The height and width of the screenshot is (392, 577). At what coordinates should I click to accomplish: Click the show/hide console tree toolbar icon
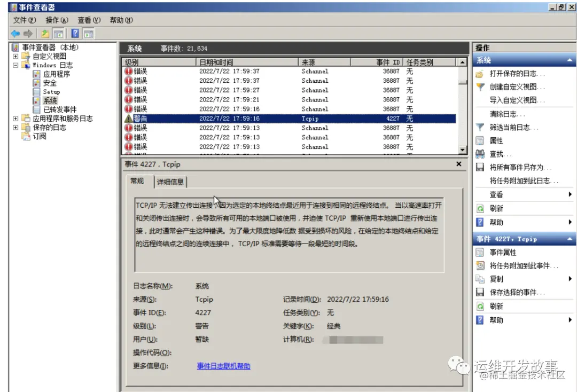[59, 33]
